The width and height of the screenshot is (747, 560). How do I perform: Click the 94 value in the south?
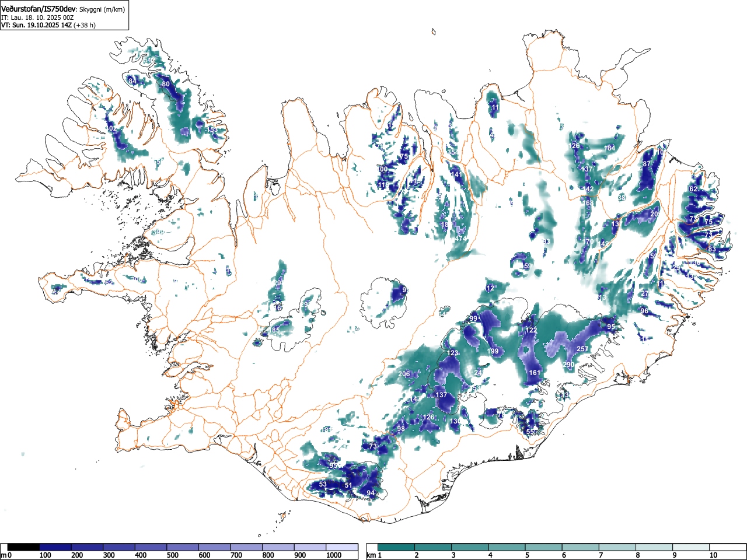pos(371,493)
